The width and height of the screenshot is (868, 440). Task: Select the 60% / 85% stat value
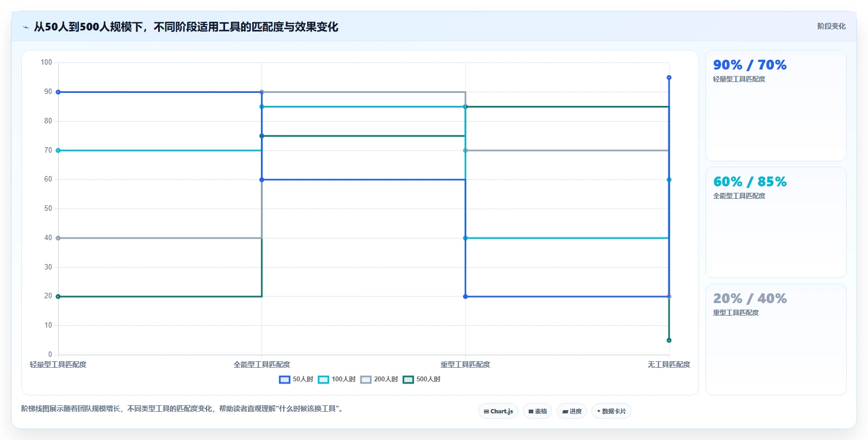click(750, 181)
